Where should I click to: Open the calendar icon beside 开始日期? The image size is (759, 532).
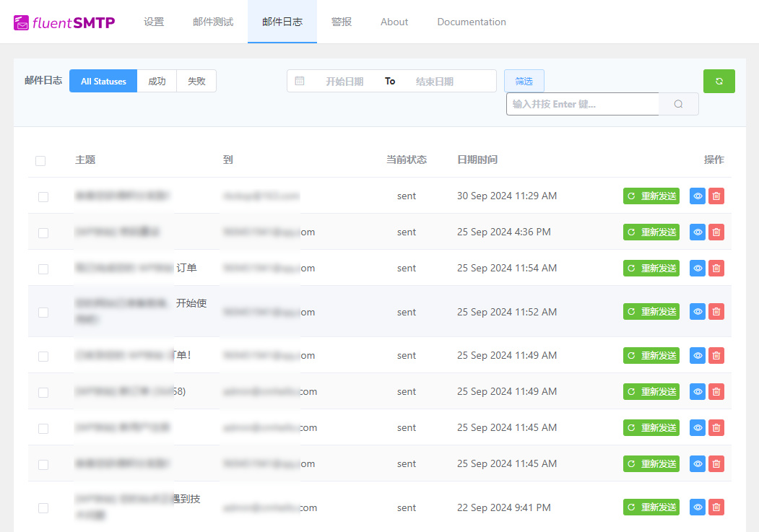tap(300, 81)
